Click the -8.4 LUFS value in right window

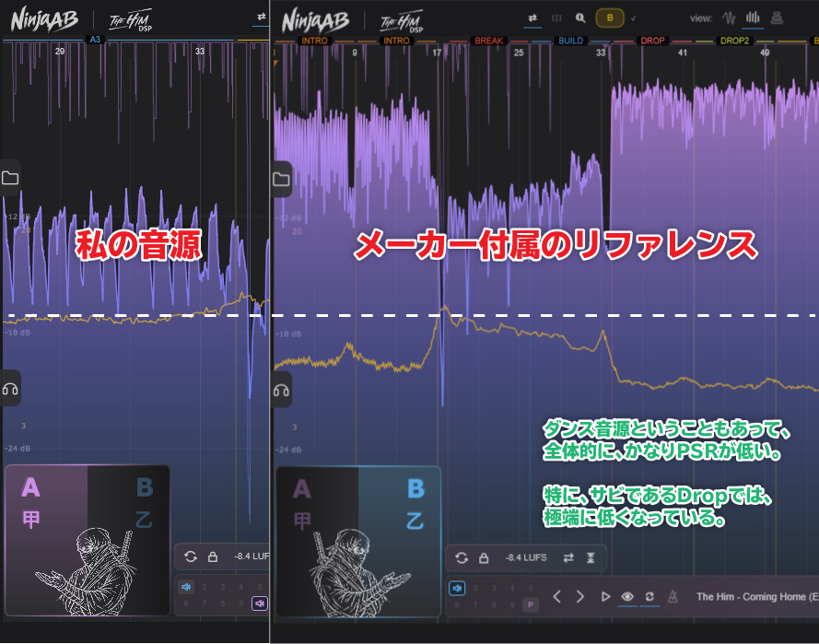pyautogui.click(x=525, y=557)
